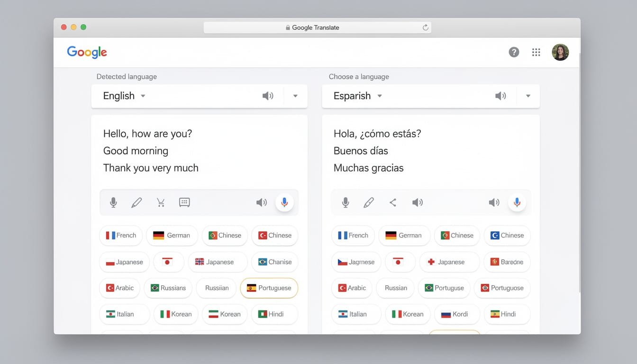Image resolution: width=637 pixels, height=364 pixels.
Task: Show the on-screen keyboard input
Action: coord(184,202)
